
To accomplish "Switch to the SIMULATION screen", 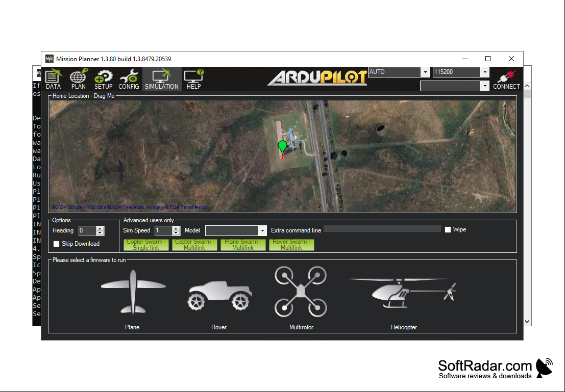I will (162, 79).
